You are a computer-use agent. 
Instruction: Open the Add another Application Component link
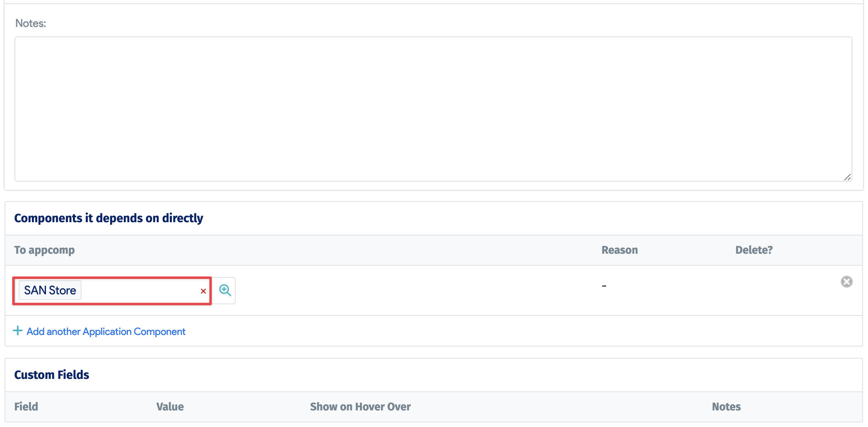pos(106,332)
